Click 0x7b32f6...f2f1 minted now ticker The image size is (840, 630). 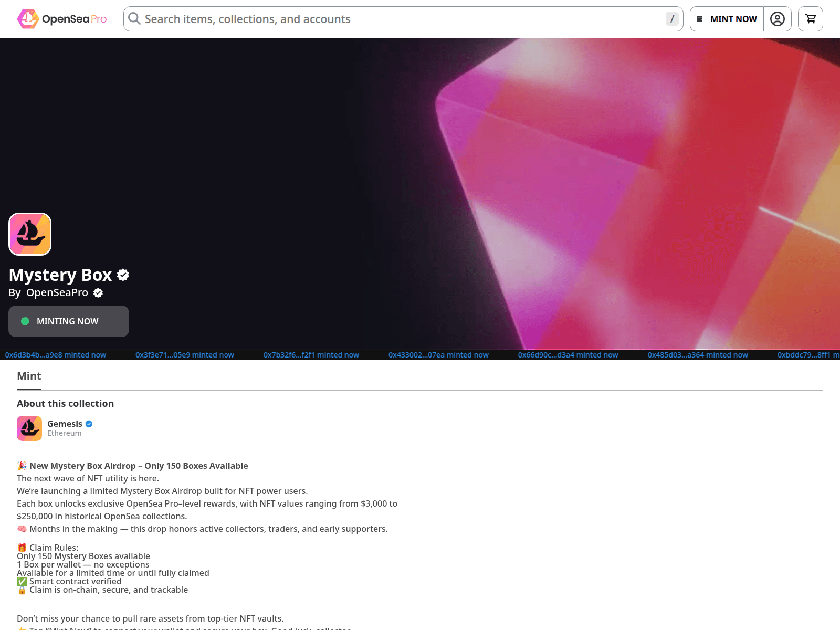(x=311, y=355)
